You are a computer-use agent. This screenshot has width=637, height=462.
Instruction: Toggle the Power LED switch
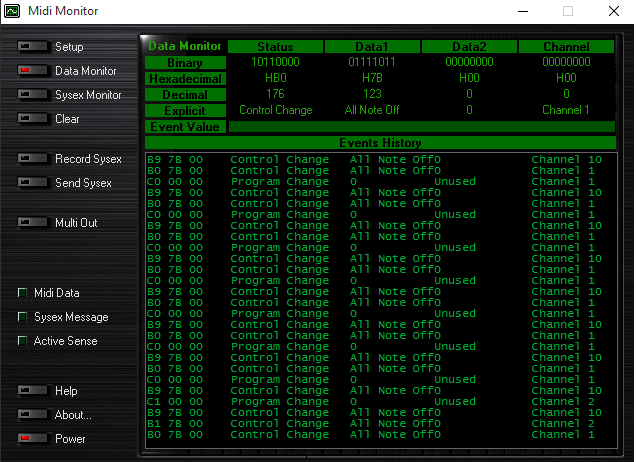[32, 438]
